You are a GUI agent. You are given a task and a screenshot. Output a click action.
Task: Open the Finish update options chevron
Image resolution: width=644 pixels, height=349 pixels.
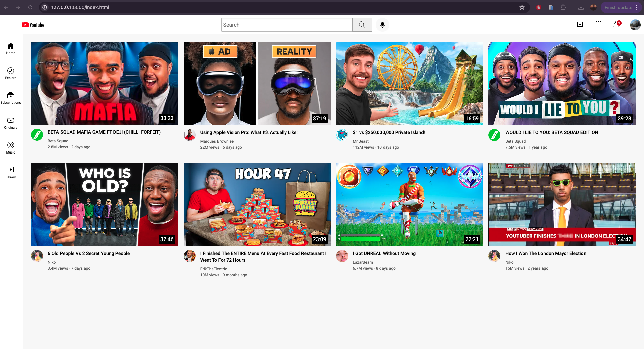coord(637,7)
